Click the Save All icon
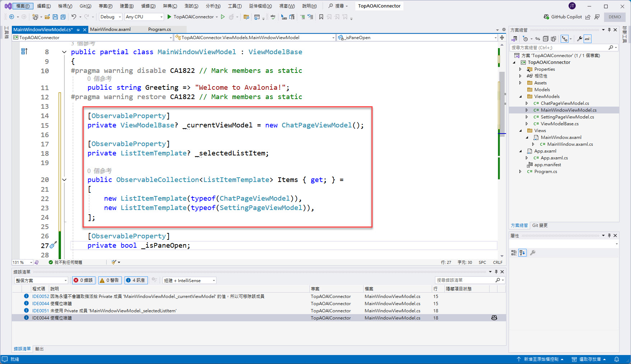Image resolution: width=631 pixels, height=364 pixels. click(63, 17)
